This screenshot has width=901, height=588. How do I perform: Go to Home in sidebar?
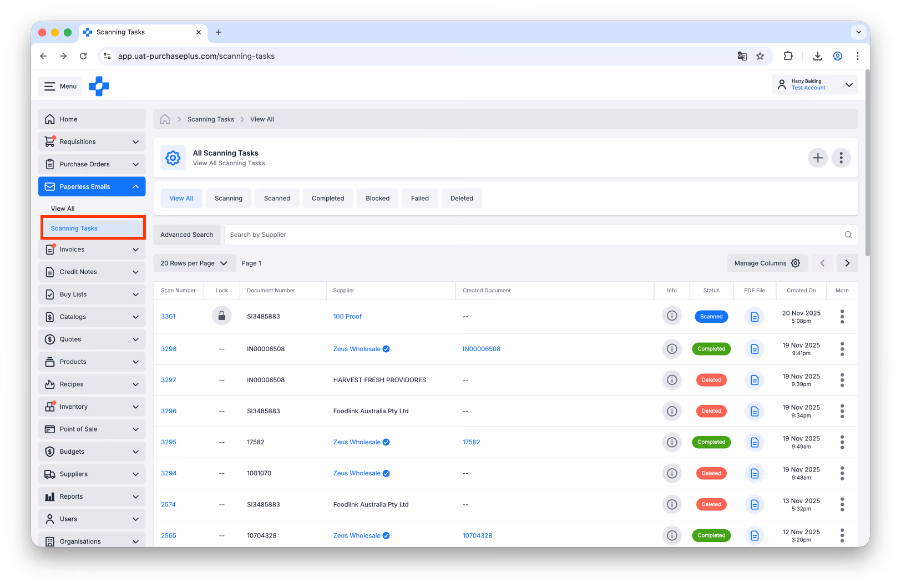click(x=92, y=119)
